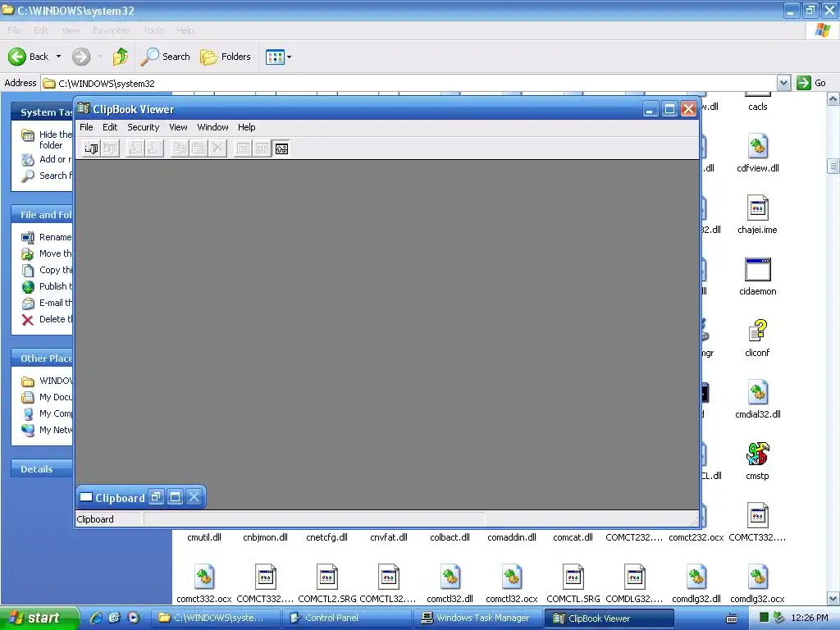Click the Search for files task link

click(x=47, y=176)
